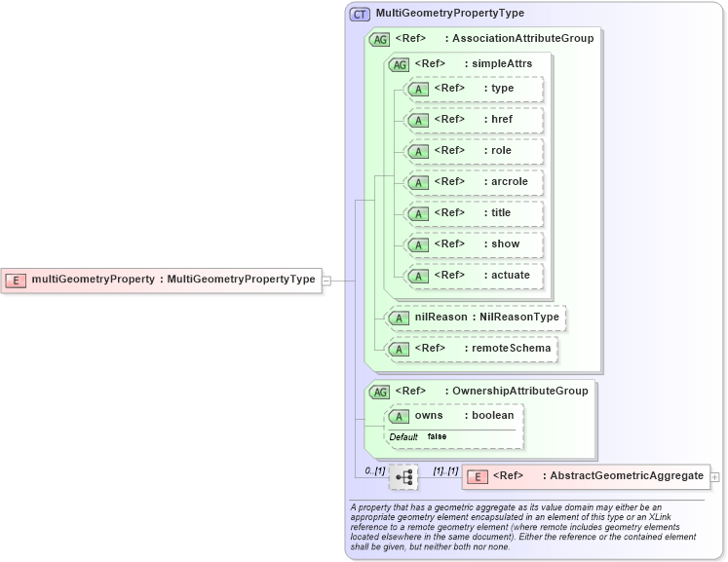Image resolution: width=728 pixels, height=562 pixels.
Task: Select the actuate attribute reference
Action: coord(482,275)
